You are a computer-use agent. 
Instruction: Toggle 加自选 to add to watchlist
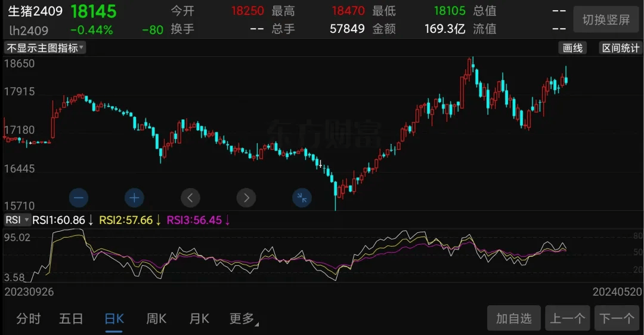pos(513,318)
